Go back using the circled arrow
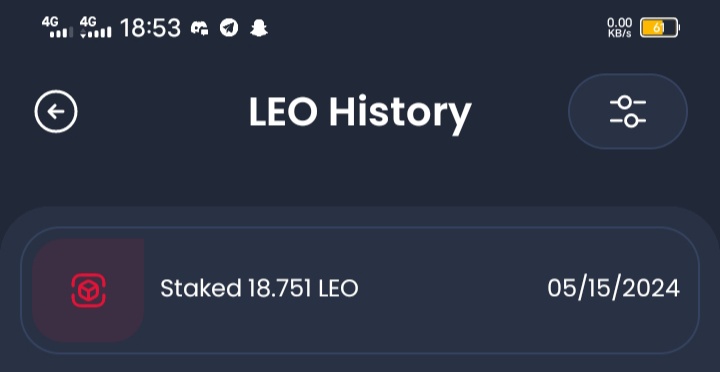This screenshot has height=372, width=720. (56, 112)
